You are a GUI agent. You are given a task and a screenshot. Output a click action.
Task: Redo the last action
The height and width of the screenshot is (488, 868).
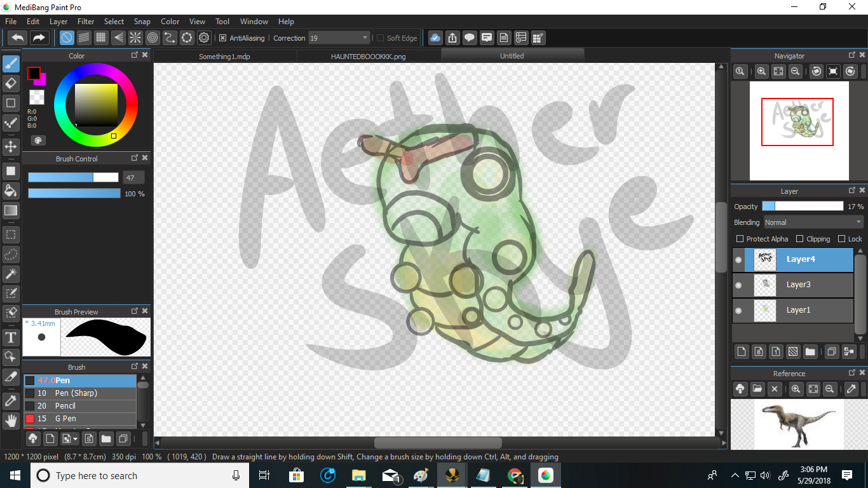tap(39, 38)
